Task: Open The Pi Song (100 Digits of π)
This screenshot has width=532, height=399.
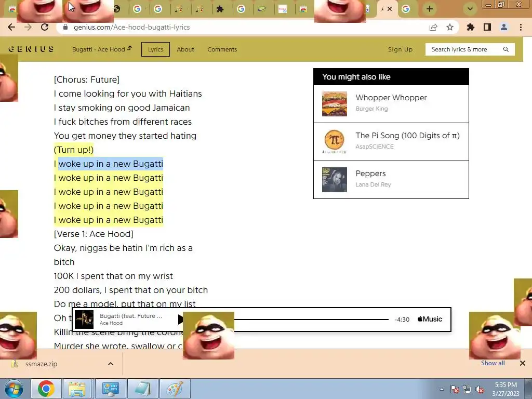Action: 407,136
